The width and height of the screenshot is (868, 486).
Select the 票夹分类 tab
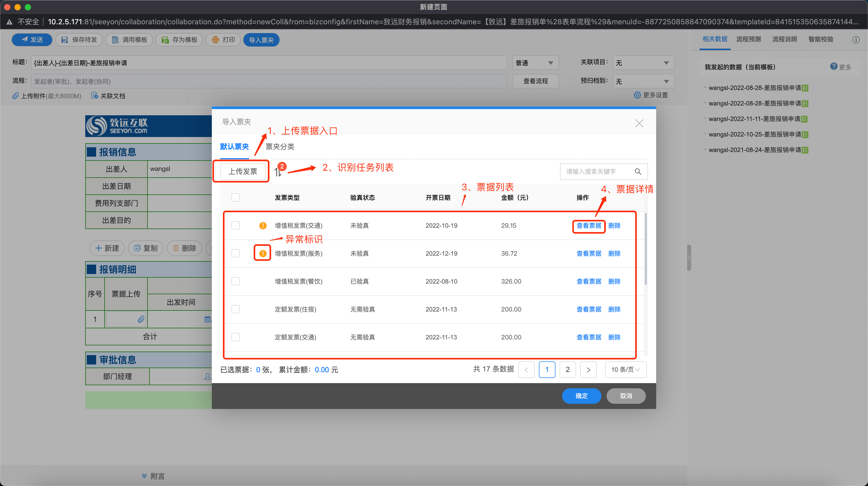point(280,146)
